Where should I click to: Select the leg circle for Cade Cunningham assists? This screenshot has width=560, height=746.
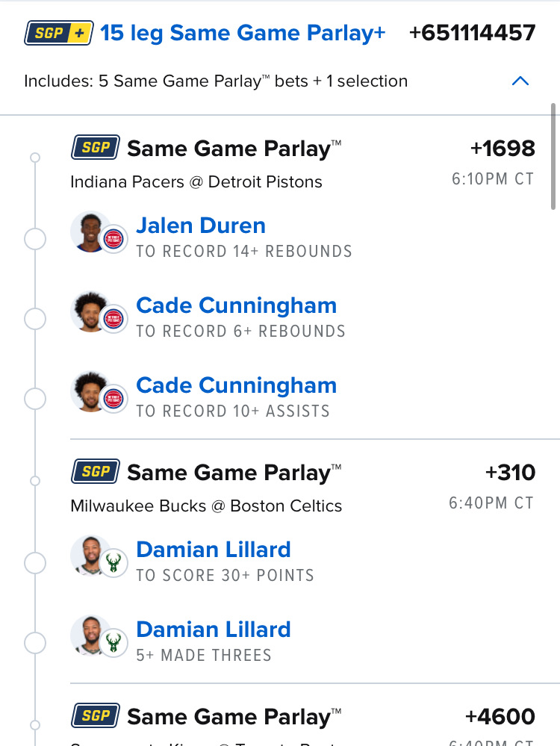coord(35,399)
